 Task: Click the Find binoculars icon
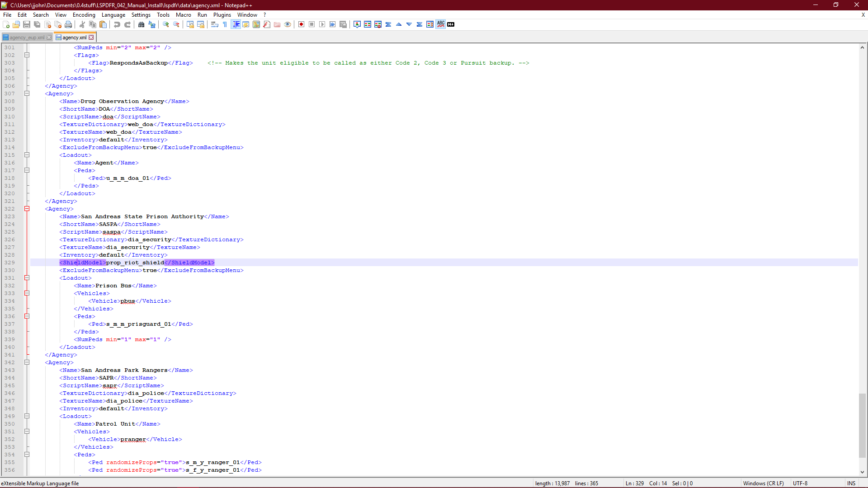click(x=142, y=24)
